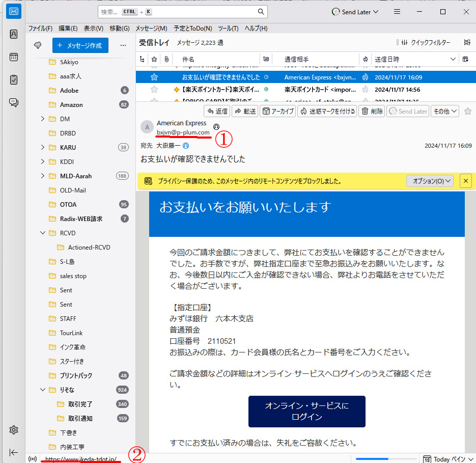476x463 pixels.
Task: Select the 取引完了 folder
Action: (x=80, y=404)
